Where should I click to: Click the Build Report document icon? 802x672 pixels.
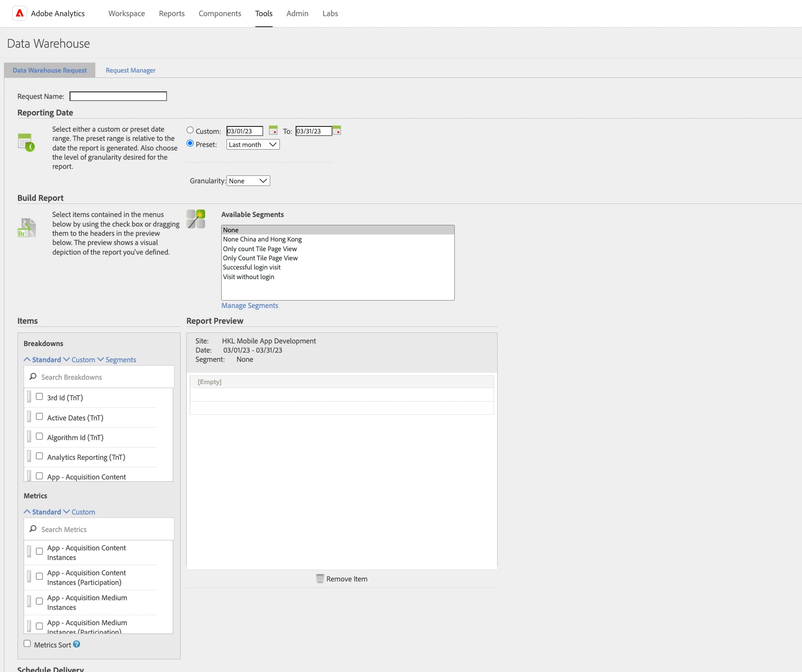(27, 227)
